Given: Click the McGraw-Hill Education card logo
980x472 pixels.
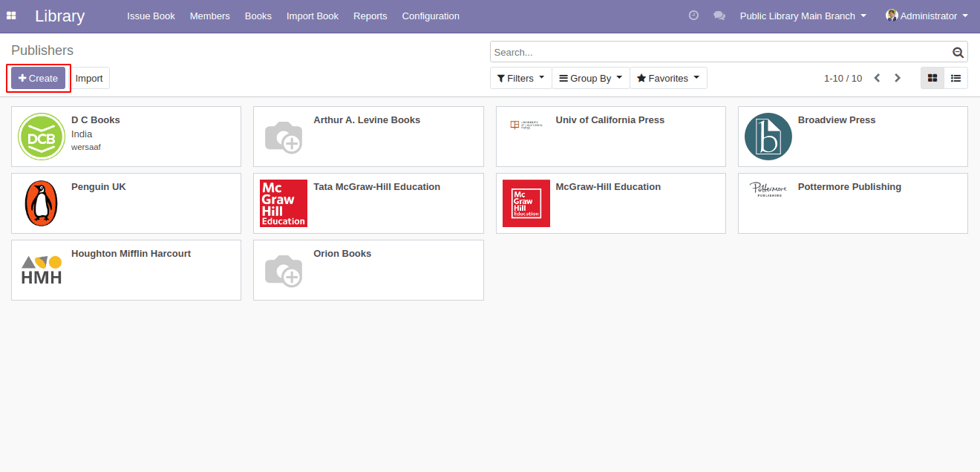Looking at the screenshot, I should click(x=526, y=203).
